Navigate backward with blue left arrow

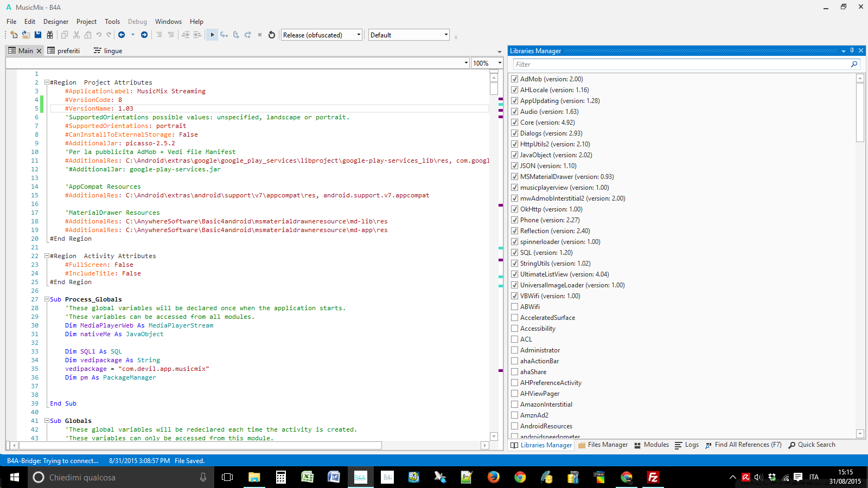coord(122,35)
